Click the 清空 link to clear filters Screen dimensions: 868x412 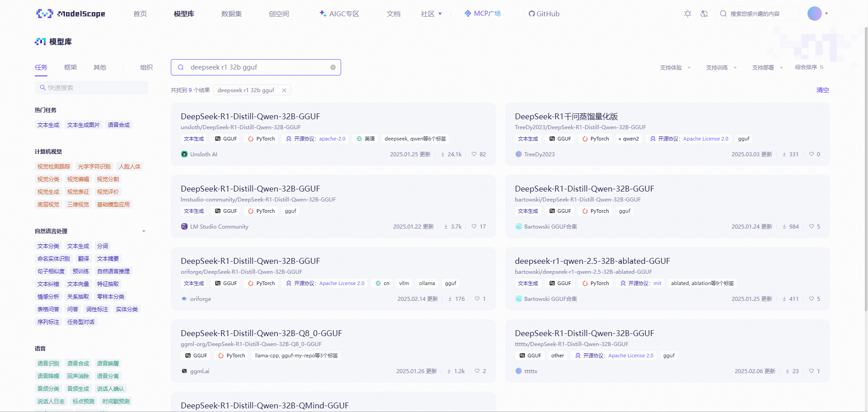(822, 90)
